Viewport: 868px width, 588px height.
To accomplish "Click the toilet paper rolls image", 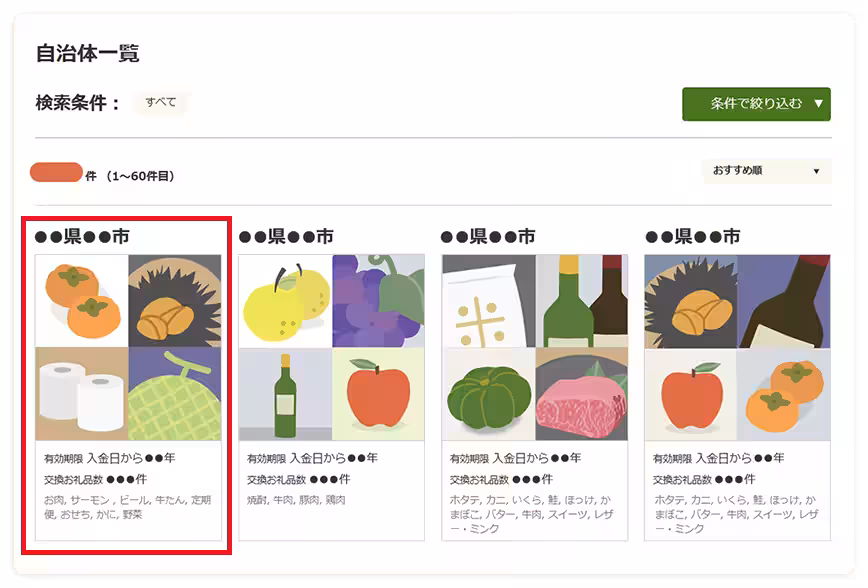I will [x=80, y=390].
